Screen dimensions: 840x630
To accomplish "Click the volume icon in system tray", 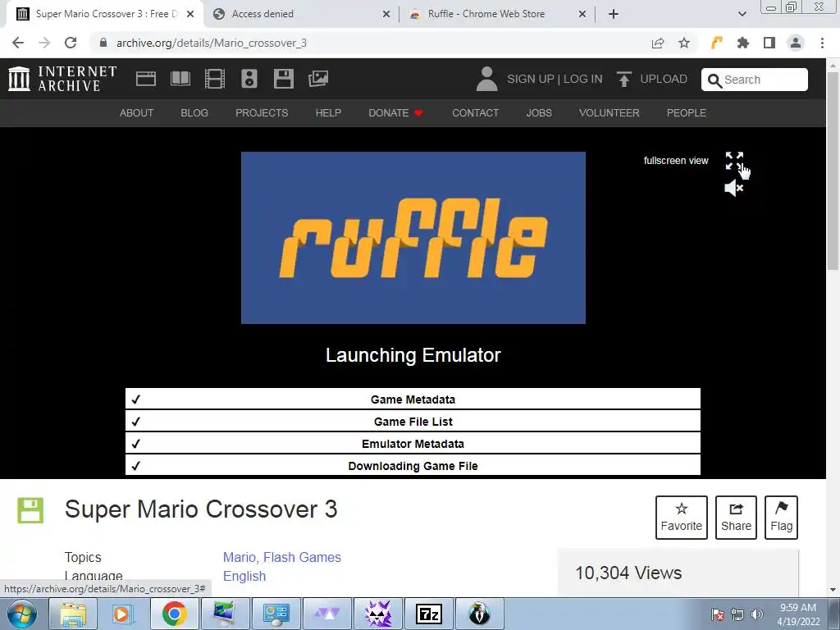I will point(756,614).
